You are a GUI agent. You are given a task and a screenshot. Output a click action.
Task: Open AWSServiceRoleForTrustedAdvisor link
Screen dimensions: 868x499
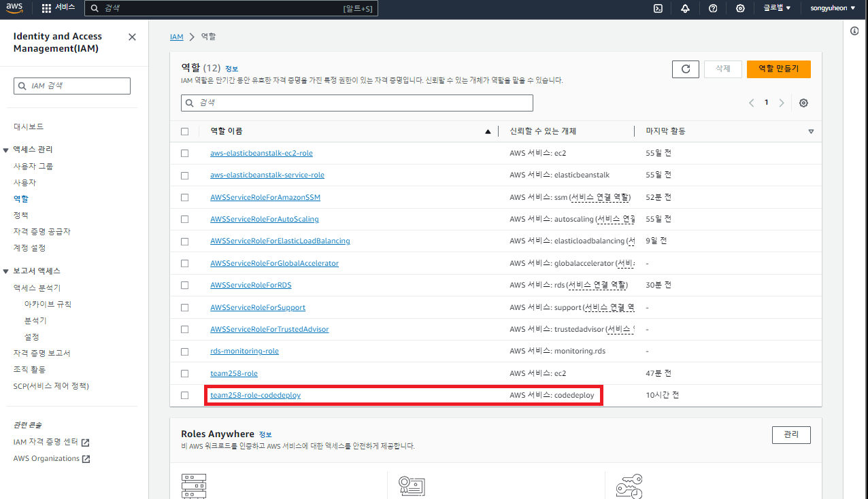(269, 329)
